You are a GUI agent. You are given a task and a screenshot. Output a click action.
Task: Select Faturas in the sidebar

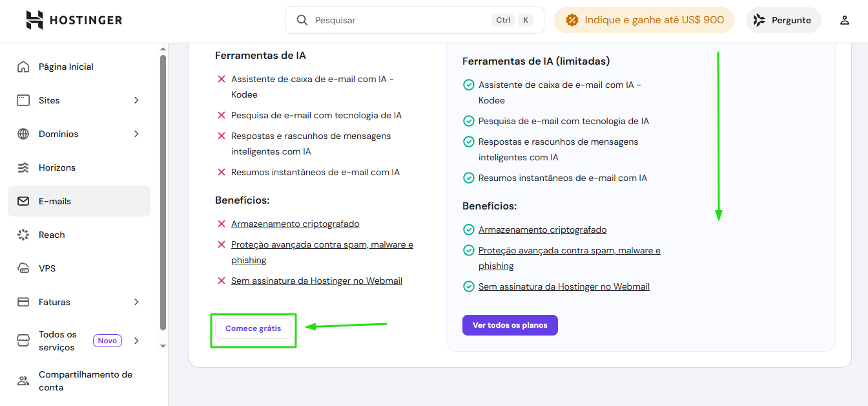(55, 302)
